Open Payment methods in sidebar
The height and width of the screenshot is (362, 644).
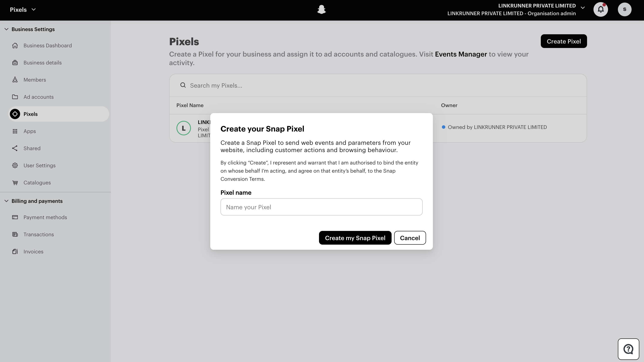click(x=45, y=217)
